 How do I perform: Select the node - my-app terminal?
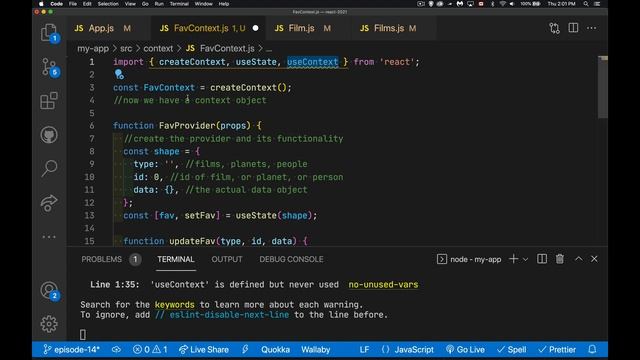[469, 260]
